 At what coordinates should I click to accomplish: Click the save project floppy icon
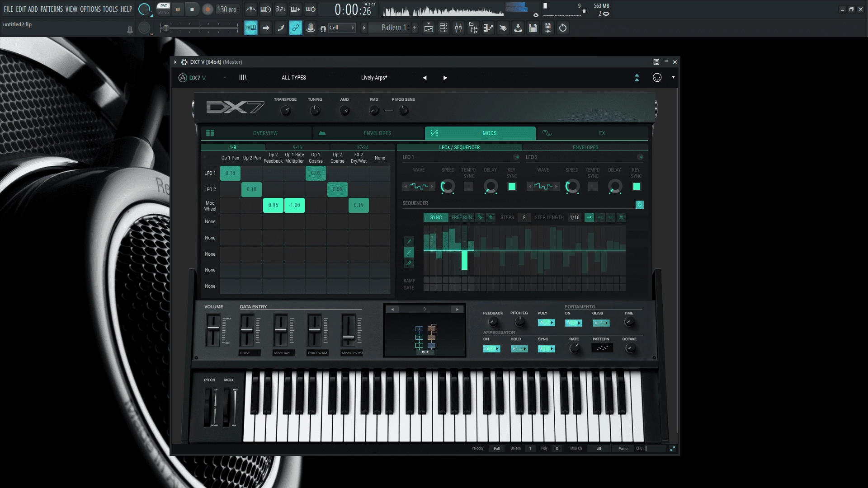point(533,28)
